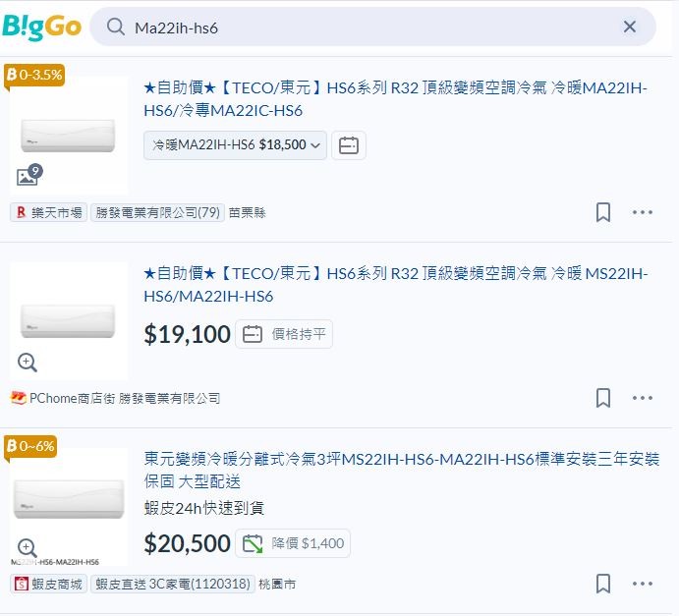
Task: Expand the 冷暖MA22IH-HS6 $18,500 dropdown
Action: [x=235, y=145]
